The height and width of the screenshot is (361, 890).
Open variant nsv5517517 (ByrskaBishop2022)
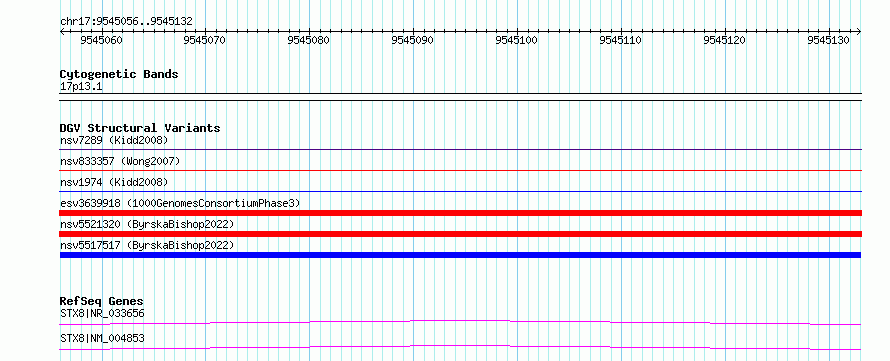click(147, 245)
